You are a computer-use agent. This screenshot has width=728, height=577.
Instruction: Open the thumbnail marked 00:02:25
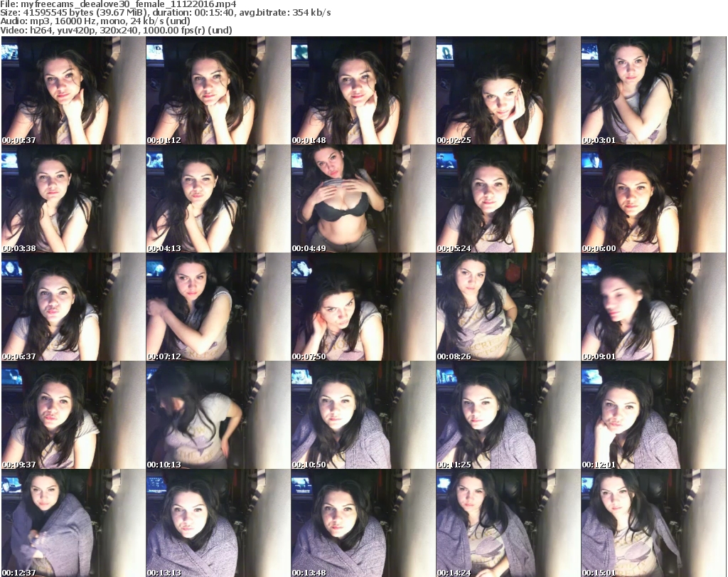(x=508, y=91)
